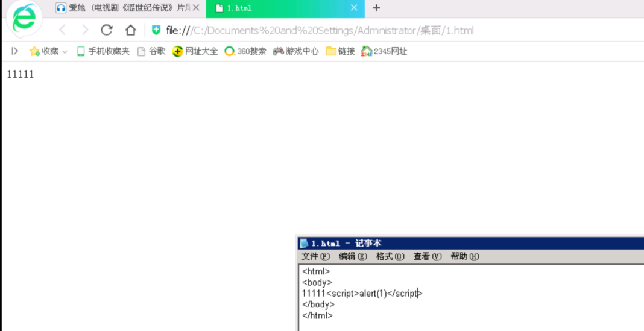Screen dimensions: 644x331
Task: Open the 链接 bookmarks folder
Action: click(341, 51)
